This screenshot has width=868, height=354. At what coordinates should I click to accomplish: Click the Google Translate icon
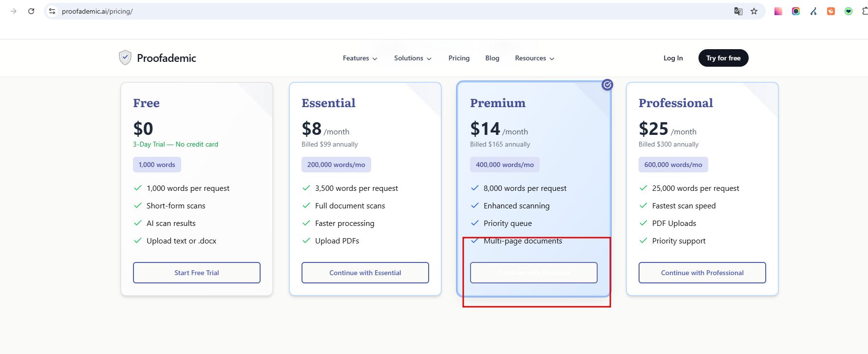click(x=738, y=11)
